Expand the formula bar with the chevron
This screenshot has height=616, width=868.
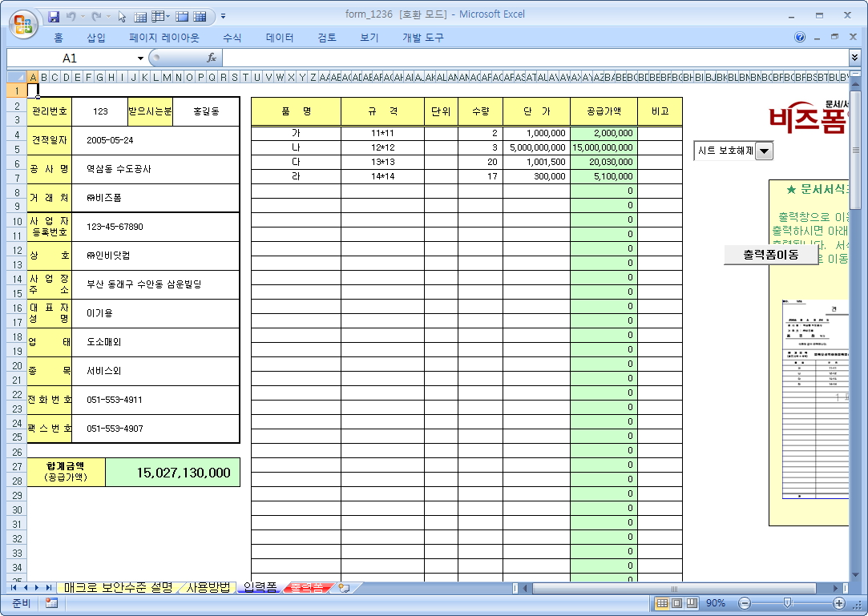coord(854,58)
